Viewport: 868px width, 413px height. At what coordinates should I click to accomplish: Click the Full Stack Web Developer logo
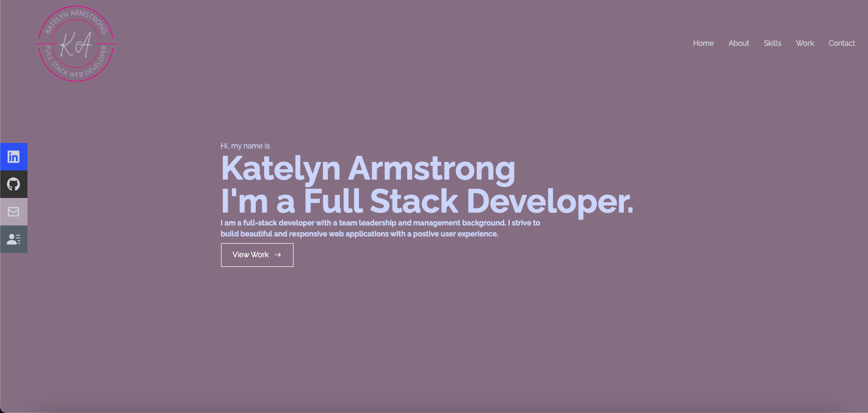pyautogui.click(x=75, y=43)
